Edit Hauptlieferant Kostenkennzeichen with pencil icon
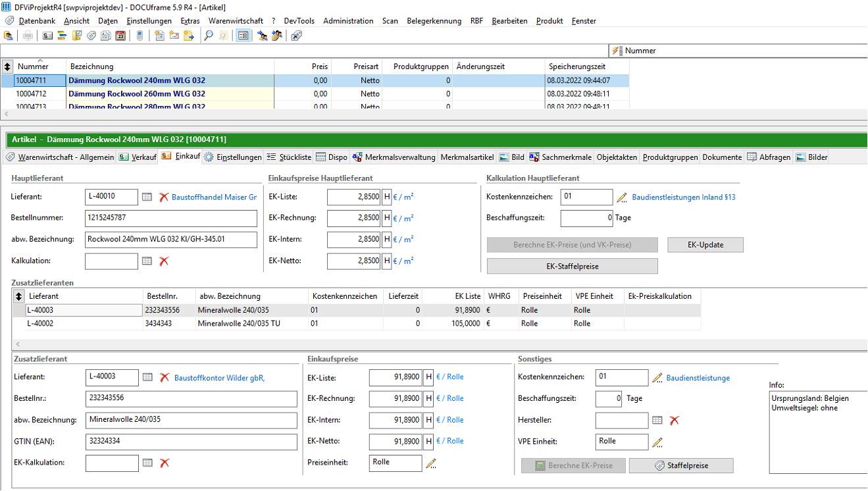This screenshot has width=868, height=491. pos(621,197)
